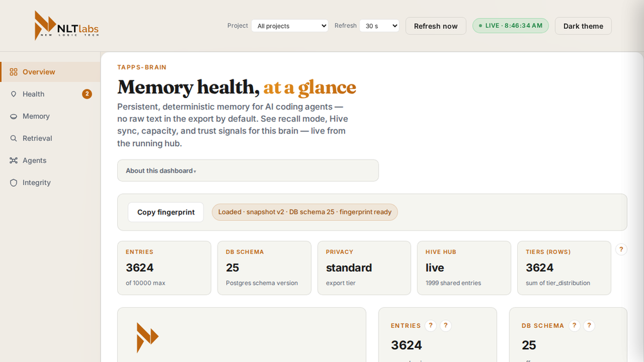The height and width of the screenshot is (362, 644).
Task: Expand the About this dashboard section
Action: pyautogui.click(x=248, y=171)
